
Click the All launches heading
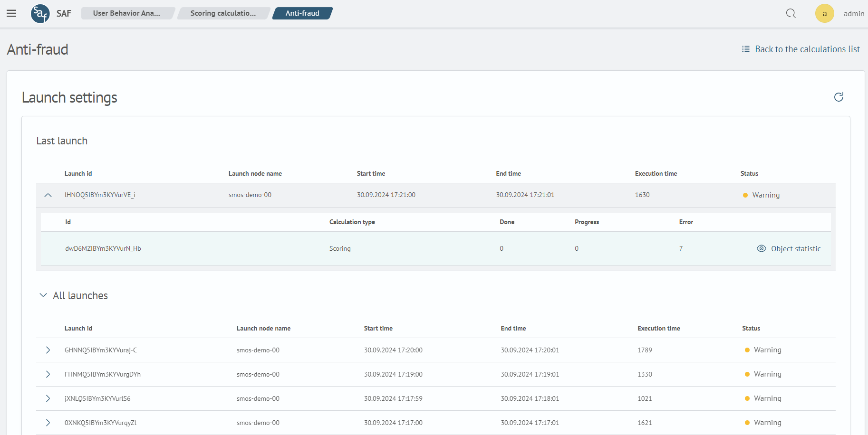coord(80,295)
